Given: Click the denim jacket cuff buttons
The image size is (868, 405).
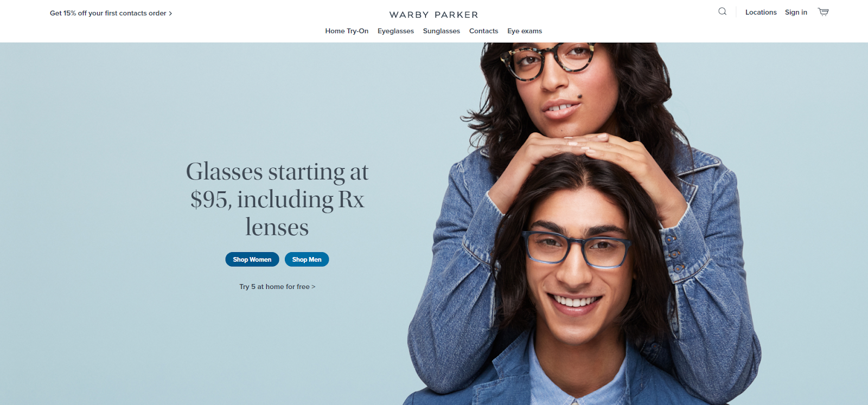Looking at the screenshot, I should tap(675, 253).
